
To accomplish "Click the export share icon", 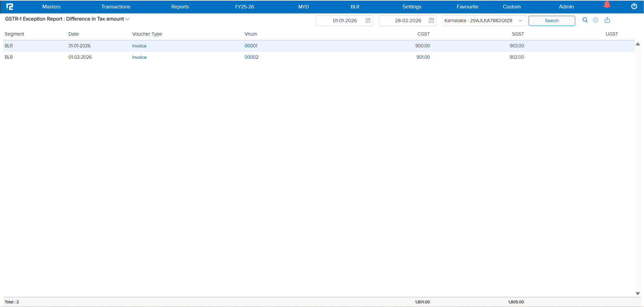I will [607, 20].
